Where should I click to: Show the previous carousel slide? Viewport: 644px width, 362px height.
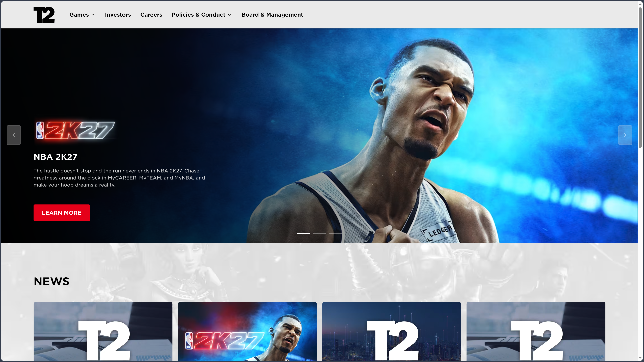click(x=14, y=135)
